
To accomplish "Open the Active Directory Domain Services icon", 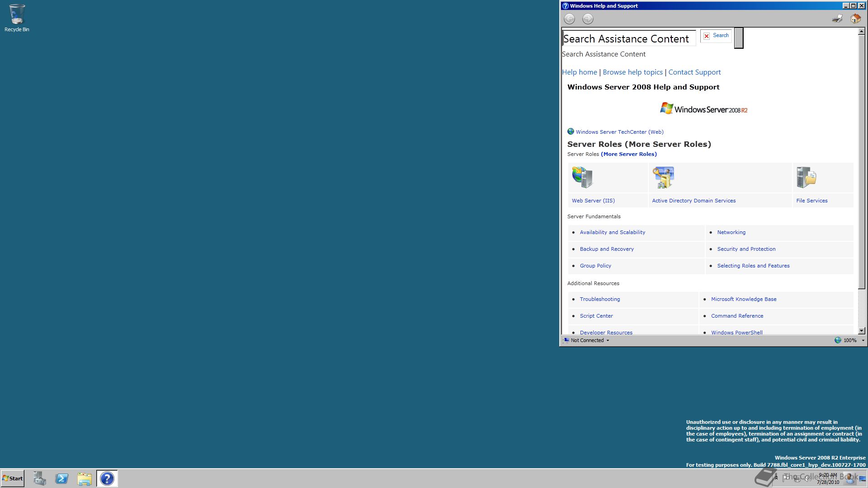I will click(x=663, y=177).
